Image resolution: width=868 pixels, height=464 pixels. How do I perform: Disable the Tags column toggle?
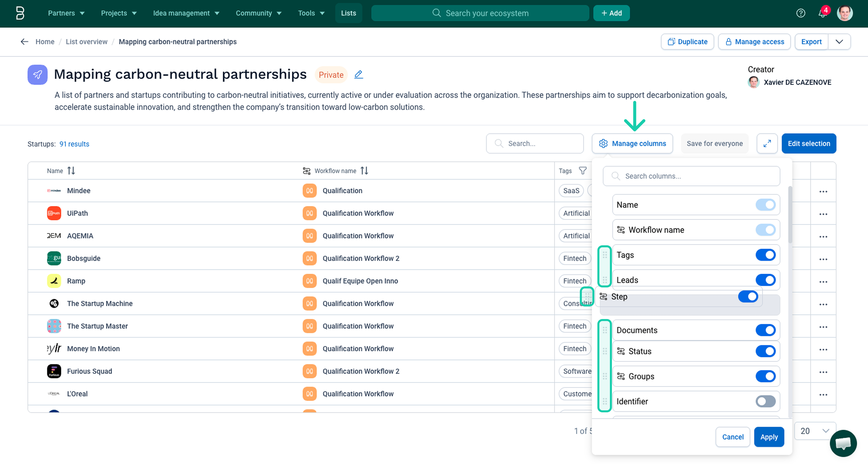[x=766, y=255]
